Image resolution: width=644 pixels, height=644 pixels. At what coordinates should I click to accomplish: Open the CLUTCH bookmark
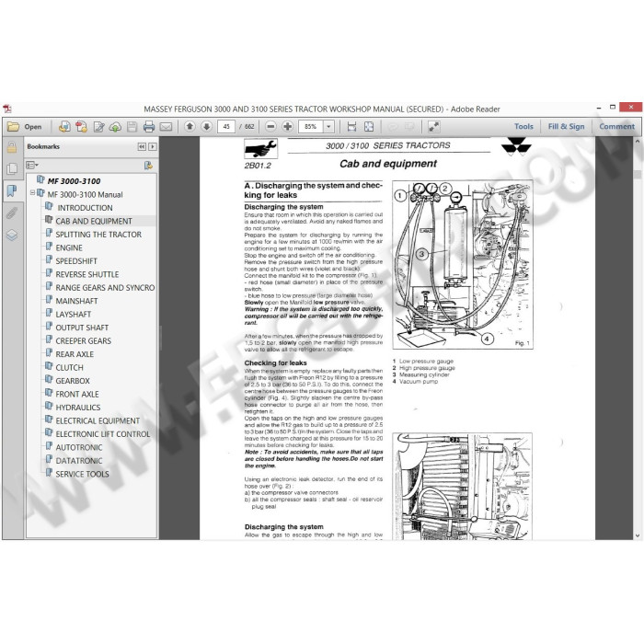69,368
